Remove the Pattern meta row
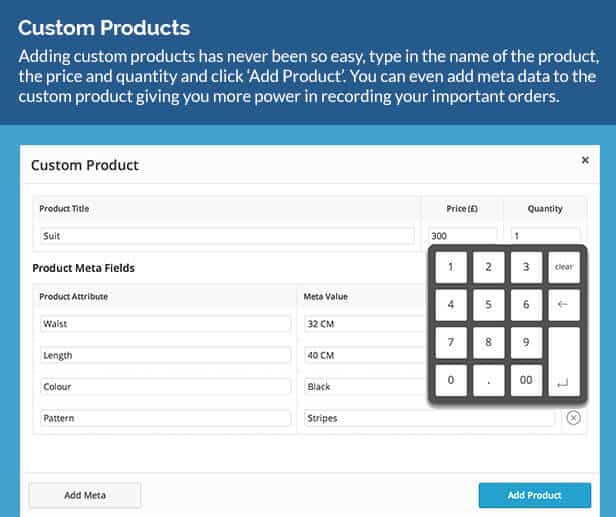 573,418
